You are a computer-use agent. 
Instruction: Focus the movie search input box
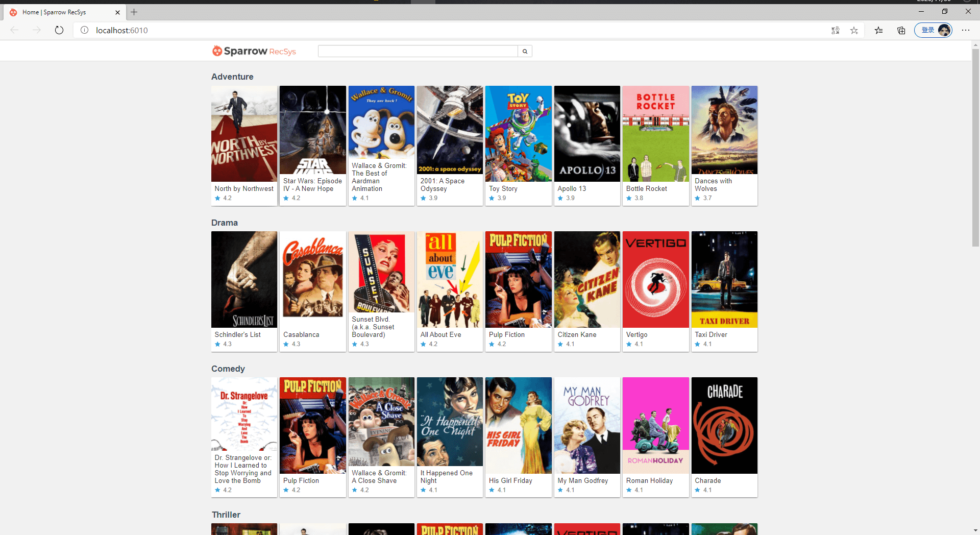click(x=418, y=51)
